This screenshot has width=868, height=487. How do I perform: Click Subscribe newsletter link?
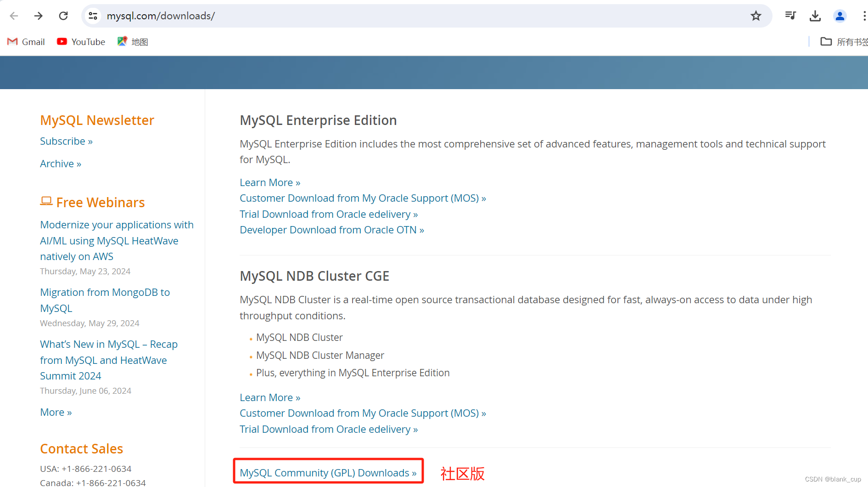pos(66,141)
